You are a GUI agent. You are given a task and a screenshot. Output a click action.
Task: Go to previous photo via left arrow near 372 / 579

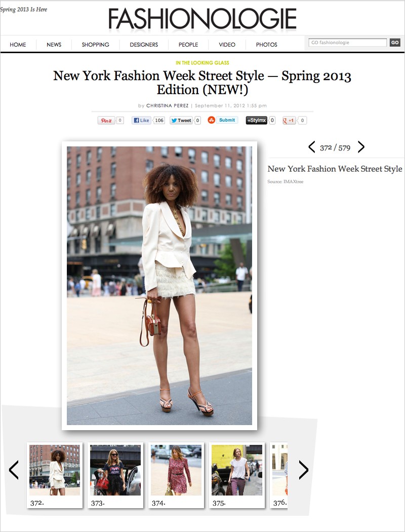pyautogui.click(x=311, y=147)
